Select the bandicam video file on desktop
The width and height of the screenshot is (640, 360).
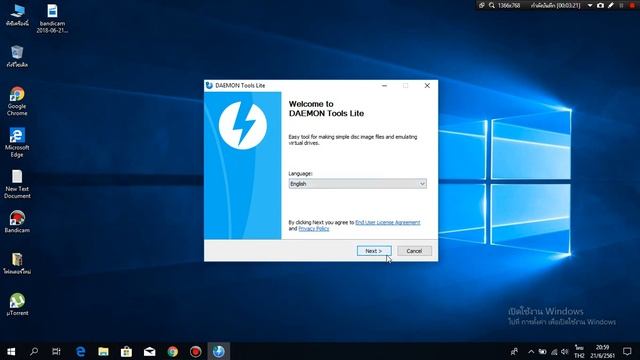click(x=52, y=18)
